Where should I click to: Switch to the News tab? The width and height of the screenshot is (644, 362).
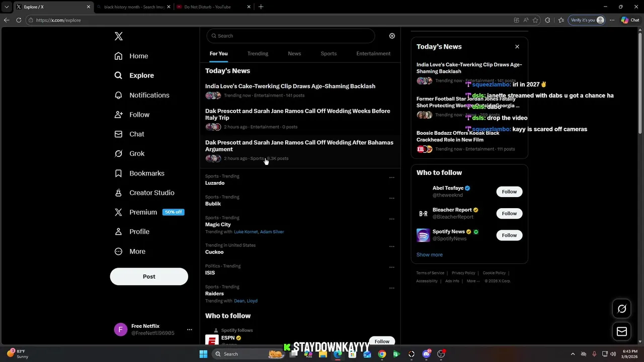tap(294, 53)
